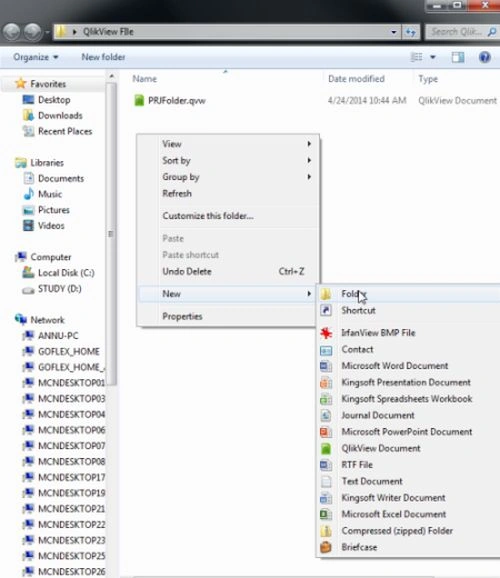Screen dimensions: 500x578
Task: Click the navigation pane scroll up arrow
Action: tap(112, 77)
